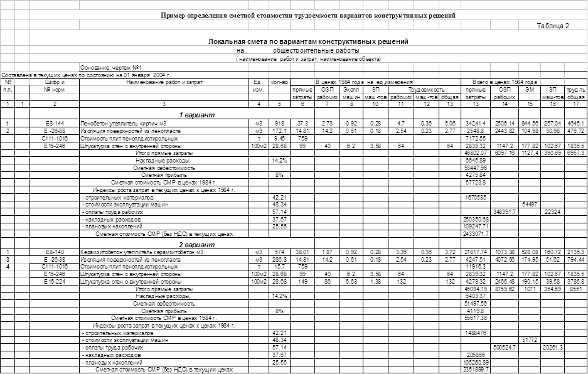
Task: Select the norm code cell 'Е8-144'
Action: (x=55, y=124)
